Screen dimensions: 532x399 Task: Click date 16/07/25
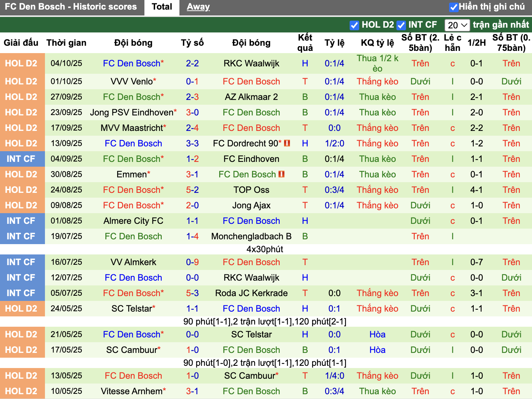tap(66, 262)
